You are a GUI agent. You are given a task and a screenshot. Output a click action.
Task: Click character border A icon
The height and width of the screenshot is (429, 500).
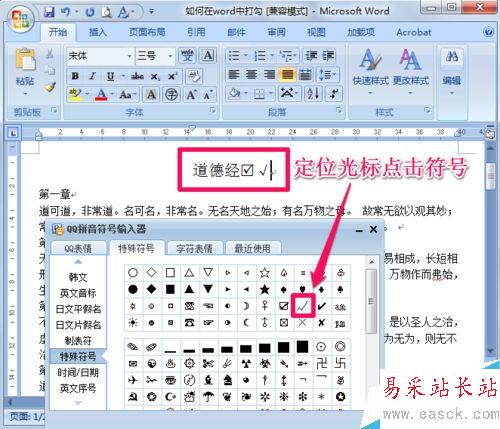point(208,55)
